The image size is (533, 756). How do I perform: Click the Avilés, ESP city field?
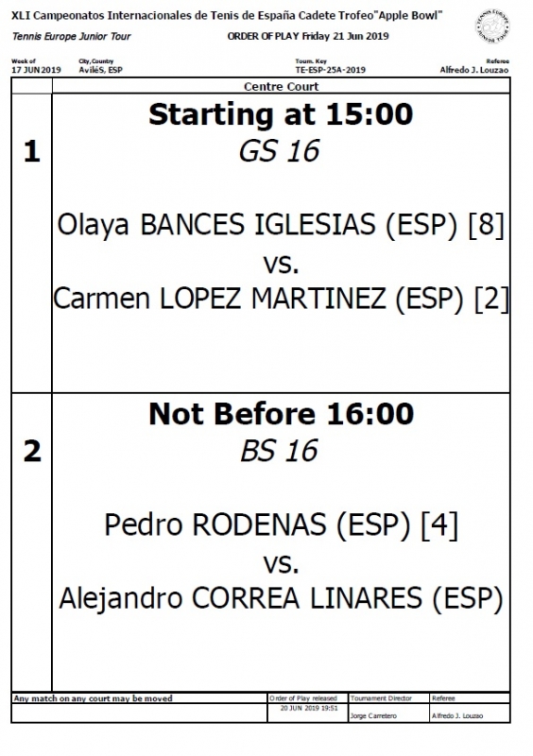[x=101, y=70]
